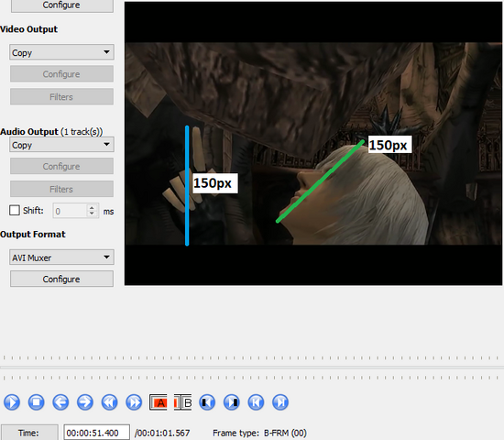504x440 pixels.
Task: Click the navigation timeline slider track
Action: [252, 368]
